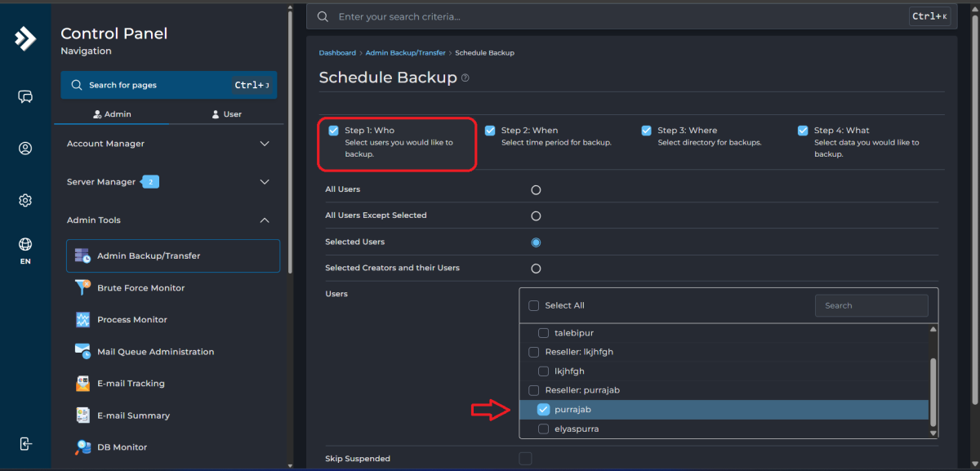Click the users list Search field
The height and width of the screenshot is (471, 980).
coord(871,305)
